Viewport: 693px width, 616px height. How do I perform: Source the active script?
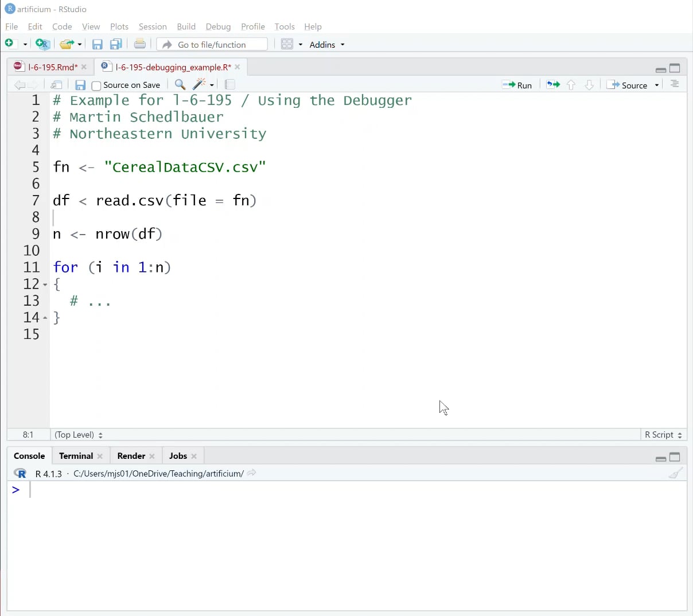[627, 85]
